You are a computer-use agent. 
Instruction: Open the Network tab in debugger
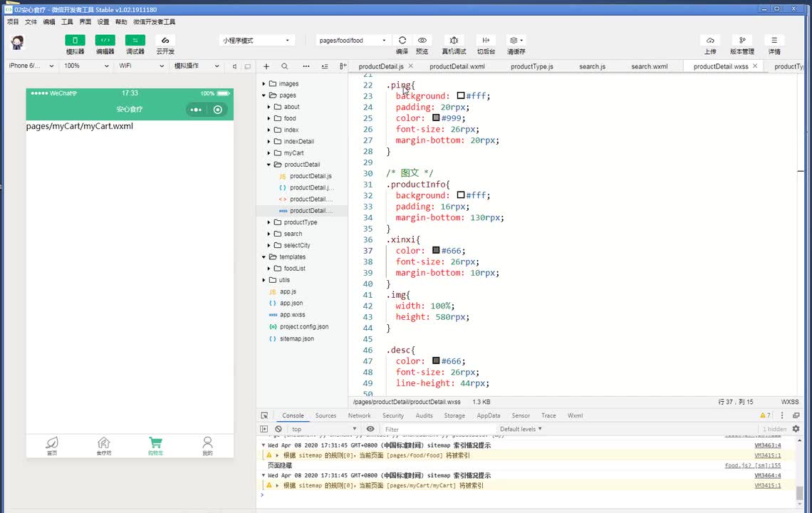(x=359, y=415)
